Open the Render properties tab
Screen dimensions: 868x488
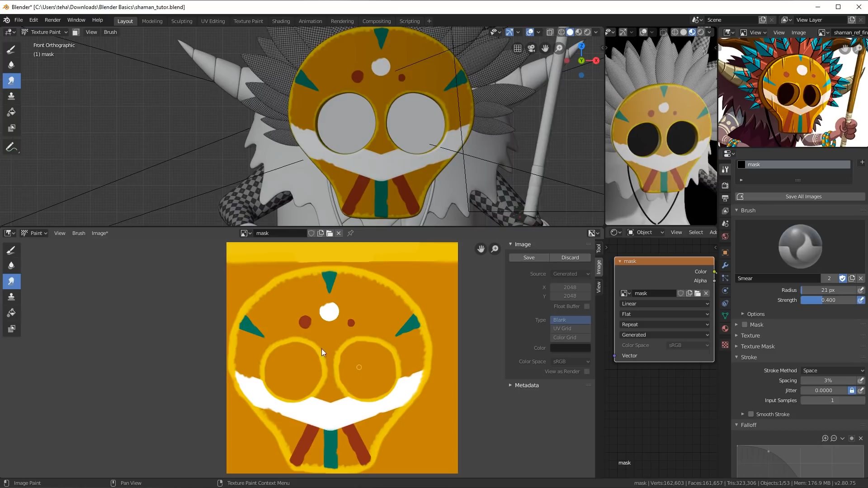(x=725, y=186)
